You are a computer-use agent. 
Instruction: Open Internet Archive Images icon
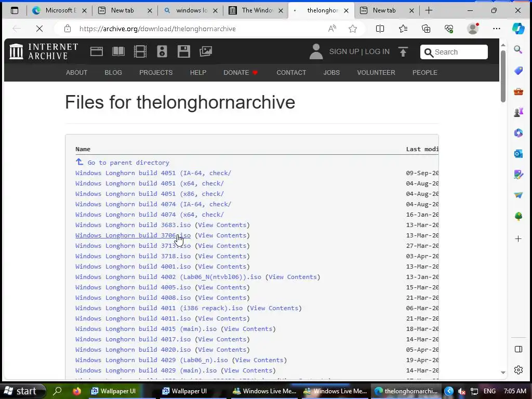coord(206,51)
